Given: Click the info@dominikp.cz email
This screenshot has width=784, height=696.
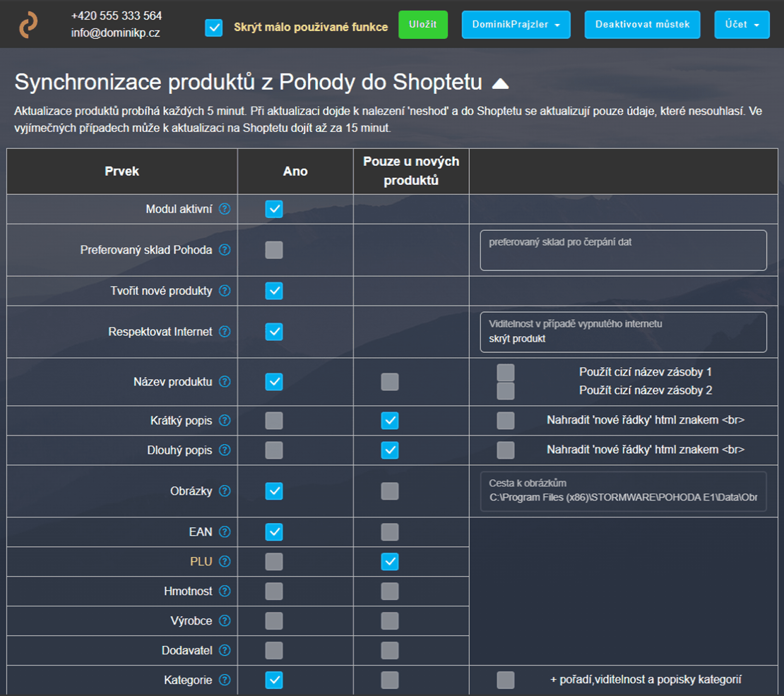Looking at the screenshot, I should 116,33.
